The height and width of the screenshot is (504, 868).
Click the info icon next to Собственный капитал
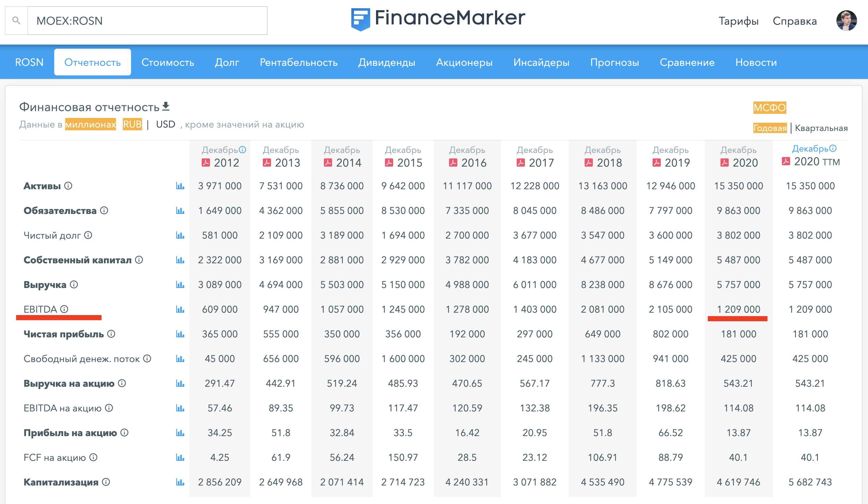[139, 260]
